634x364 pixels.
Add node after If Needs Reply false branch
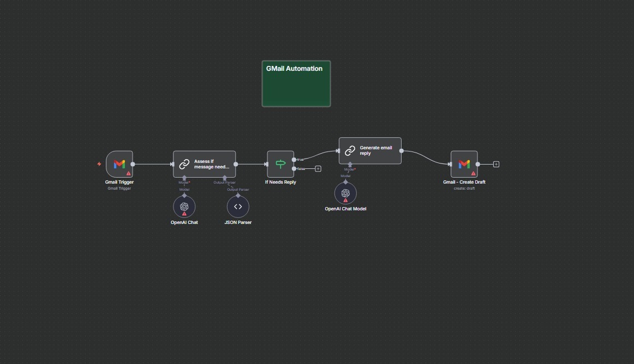[x=318, y=169]
